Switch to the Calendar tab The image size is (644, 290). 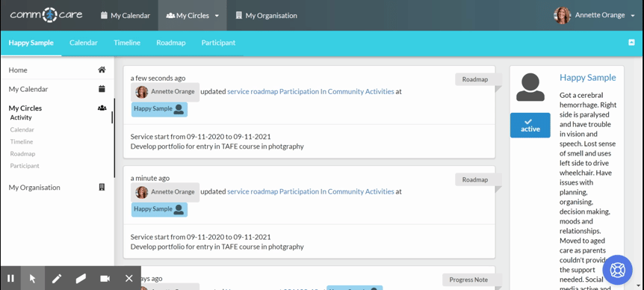(x=84, y=43)
